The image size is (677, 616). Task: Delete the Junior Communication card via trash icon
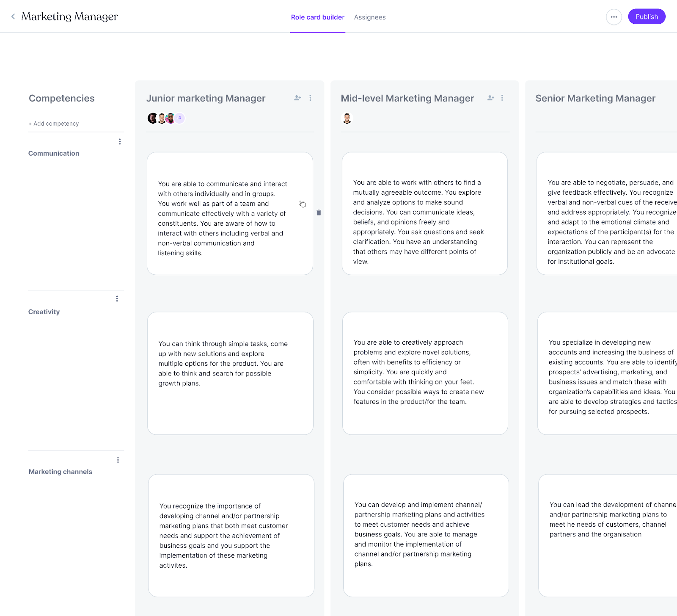319,213
